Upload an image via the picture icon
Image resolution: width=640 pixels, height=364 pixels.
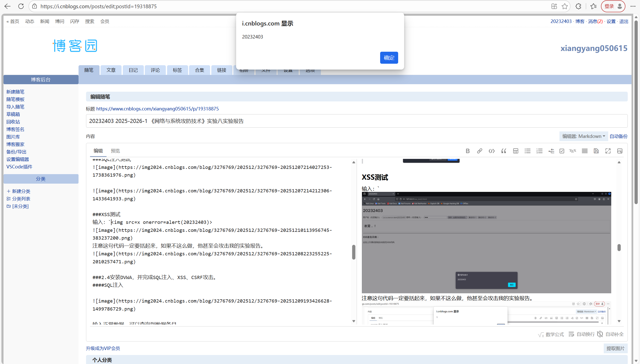[x=620, y=151]
